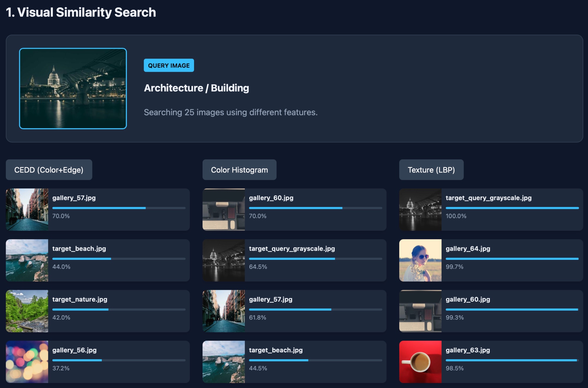Image resolution: width=588 pixels, height=388 pixels.
Task: Open target_beach.jpg thumbnail in CEDD column
Action: click(x=27, y=260)
